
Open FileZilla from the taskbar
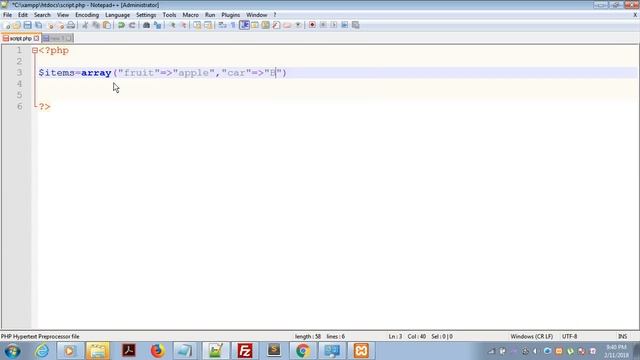click(x=245, y=351)
